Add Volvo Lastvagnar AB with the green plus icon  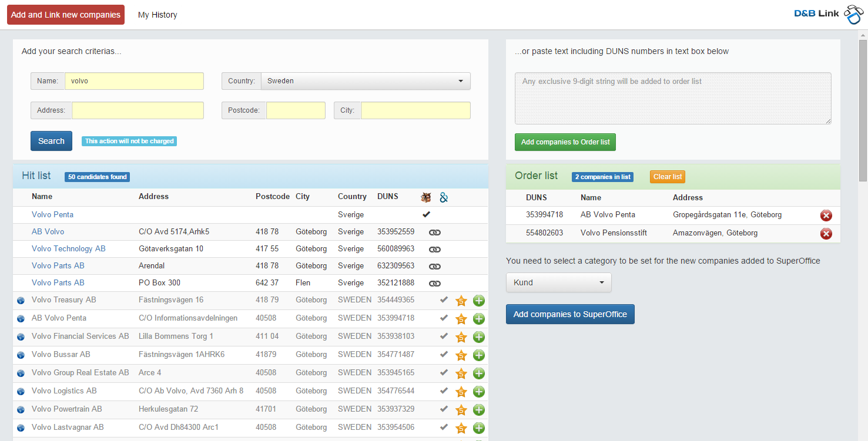coord(479,428)
